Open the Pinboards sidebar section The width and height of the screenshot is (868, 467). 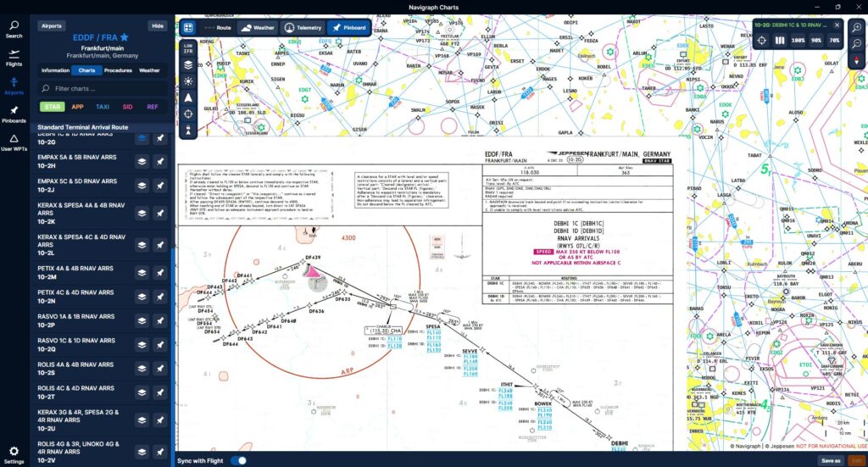coord(14,114)
